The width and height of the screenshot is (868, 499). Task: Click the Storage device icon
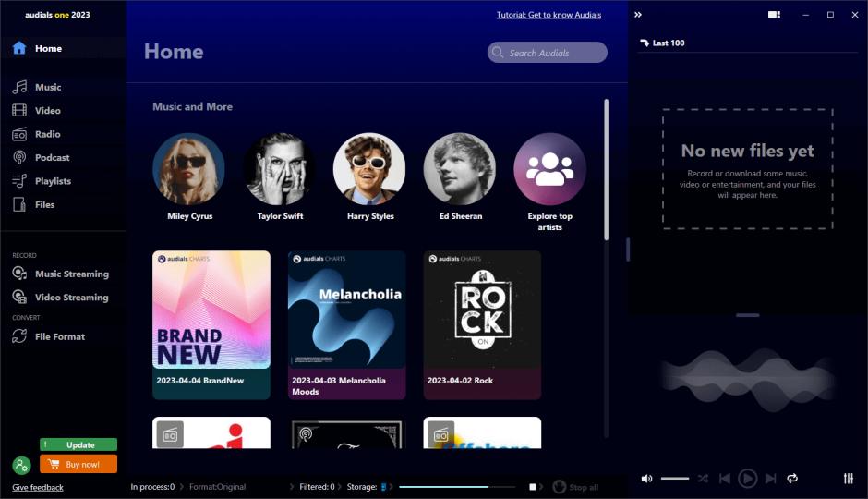point(383,487)
